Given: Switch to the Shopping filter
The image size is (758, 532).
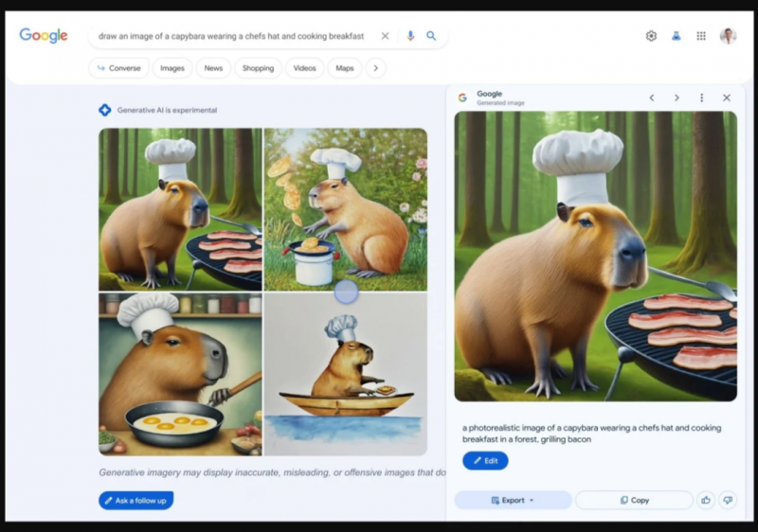Looking at the screenshot, I should pyautogui.click(x=258, y=68).
